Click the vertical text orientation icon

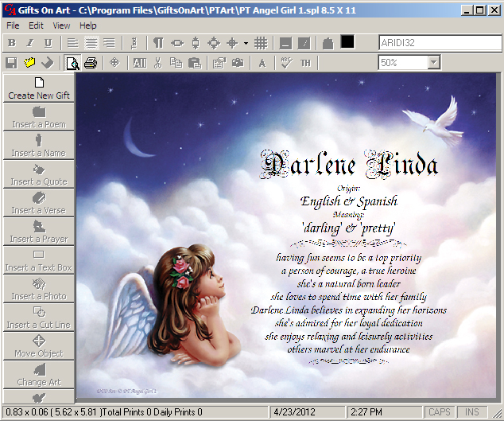pos(134,43)
